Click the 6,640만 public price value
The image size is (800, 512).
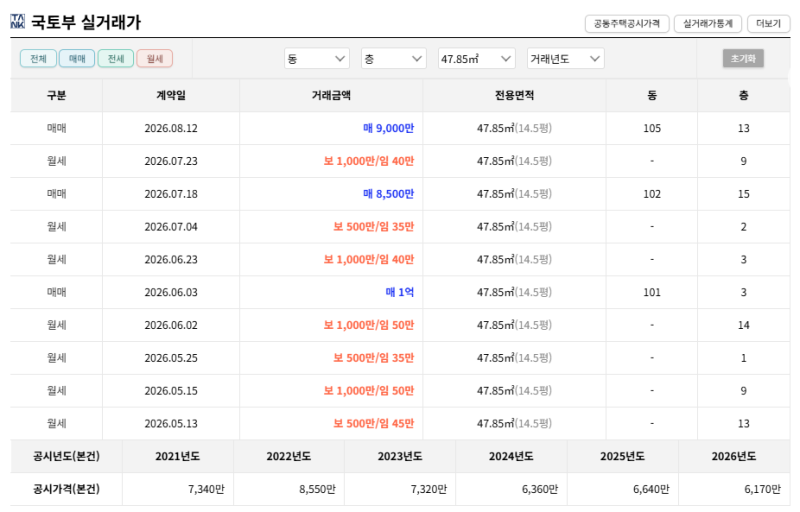click(651, 490)
